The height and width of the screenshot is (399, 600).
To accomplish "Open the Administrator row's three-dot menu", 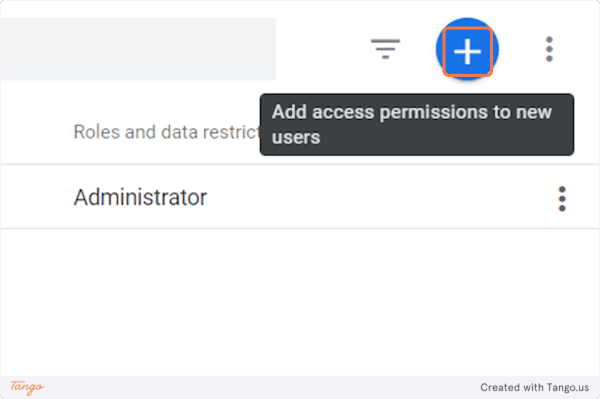I will (x=562, y=199).
